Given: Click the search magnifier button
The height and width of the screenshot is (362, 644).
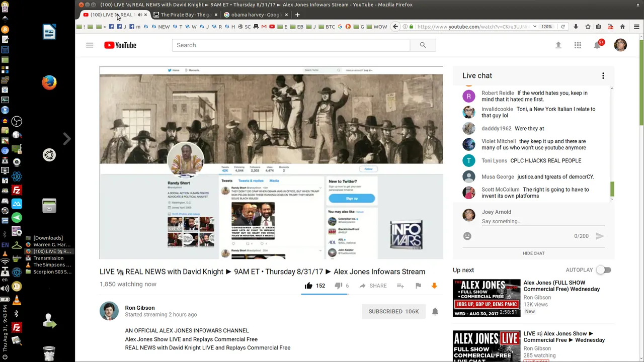Looking at the screenshot, I should 423,45.
